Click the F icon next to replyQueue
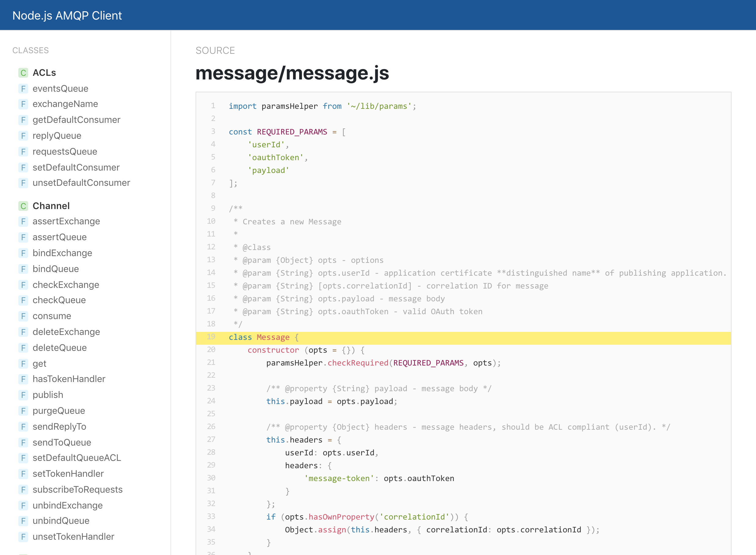Image resolution: width=756 pixels, height=555 pixels. (x=23, y=136)
